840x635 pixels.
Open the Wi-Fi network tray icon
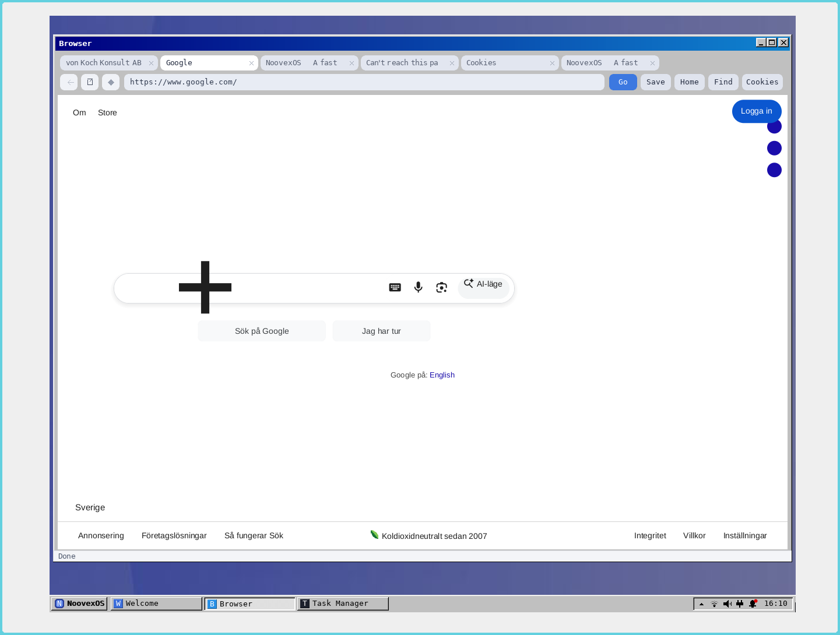point(714,604)
